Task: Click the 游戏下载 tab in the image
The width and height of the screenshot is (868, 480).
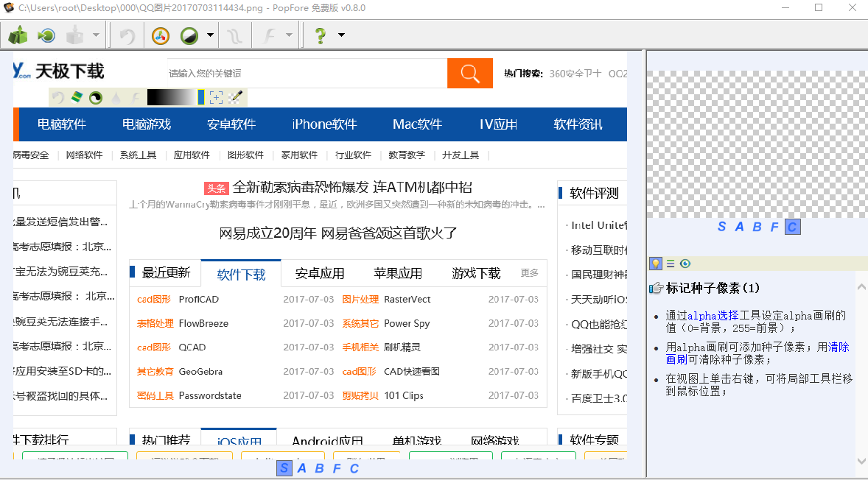Action: [476, 273]
